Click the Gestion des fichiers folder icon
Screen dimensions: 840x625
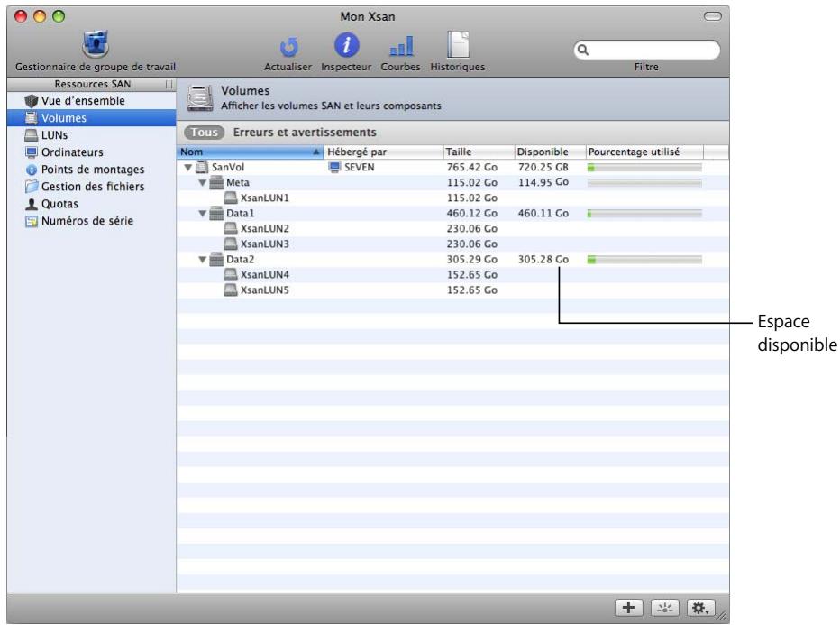pos(32,187)
